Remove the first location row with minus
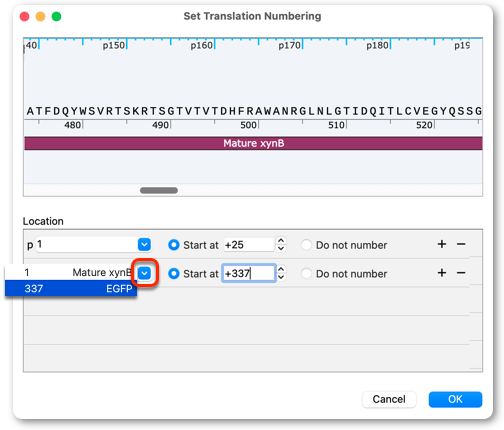Viewport: 504px width, 430px height. click(461, 244)
